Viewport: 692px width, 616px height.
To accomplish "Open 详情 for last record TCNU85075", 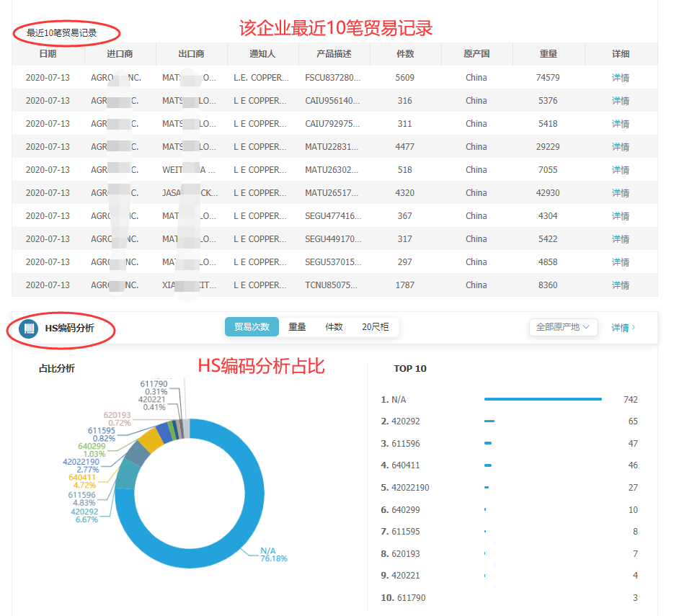I will pyautogui.click(x=620, y=285).
